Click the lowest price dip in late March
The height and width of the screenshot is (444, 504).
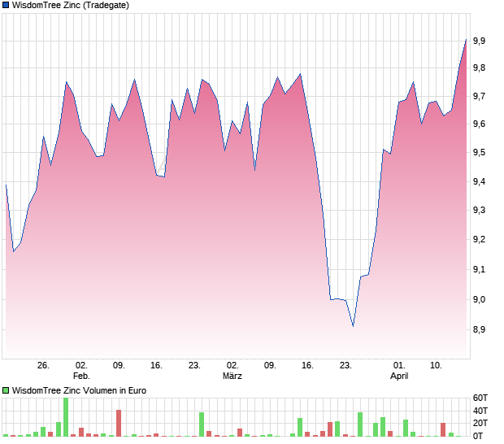point(353,326)
